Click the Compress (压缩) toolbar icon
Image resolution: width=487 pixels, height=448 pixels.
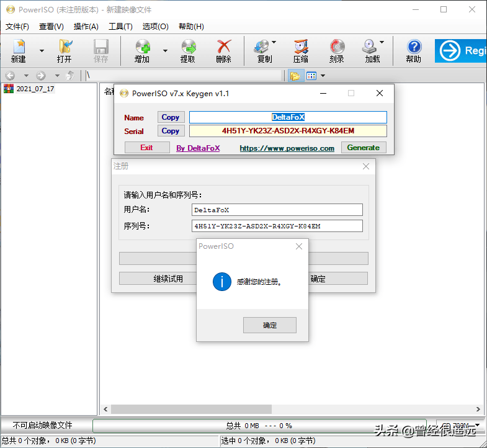(301, 51)
